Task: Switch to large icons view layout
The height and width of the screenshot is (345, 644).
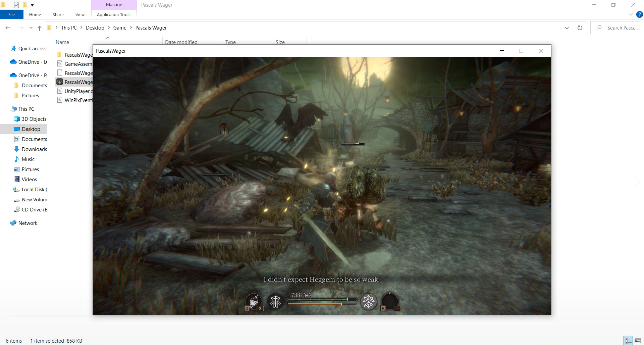Action: (x=638, y=341)
